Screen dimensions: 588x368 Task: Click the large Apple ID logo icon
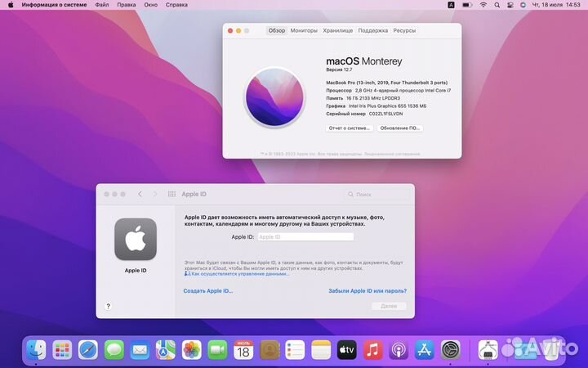click(x=136, y=239)
